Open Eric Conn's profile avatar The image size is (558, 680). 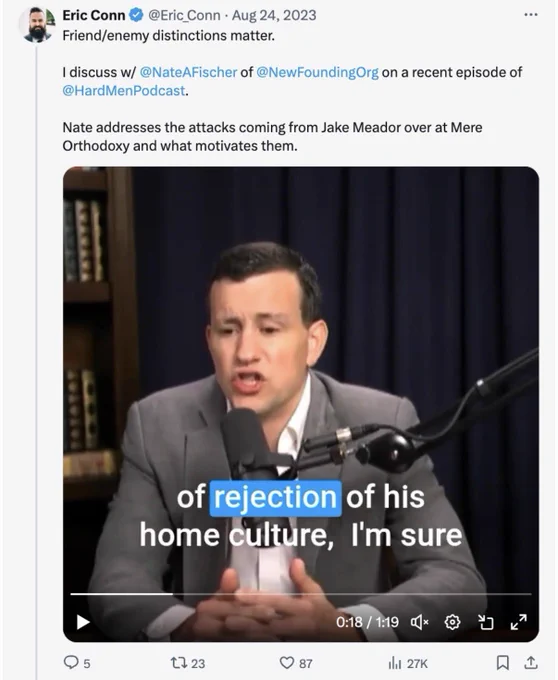point(37,25)
